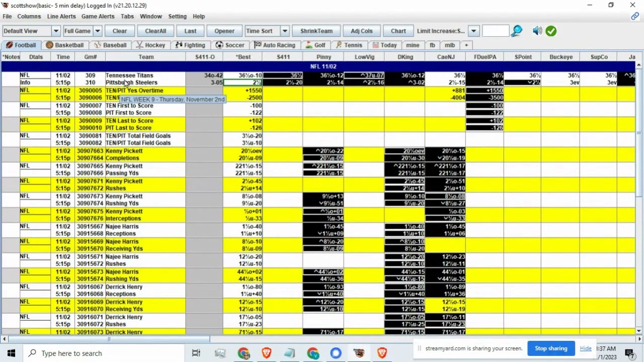Click the *Best column header

coord(243,57)
